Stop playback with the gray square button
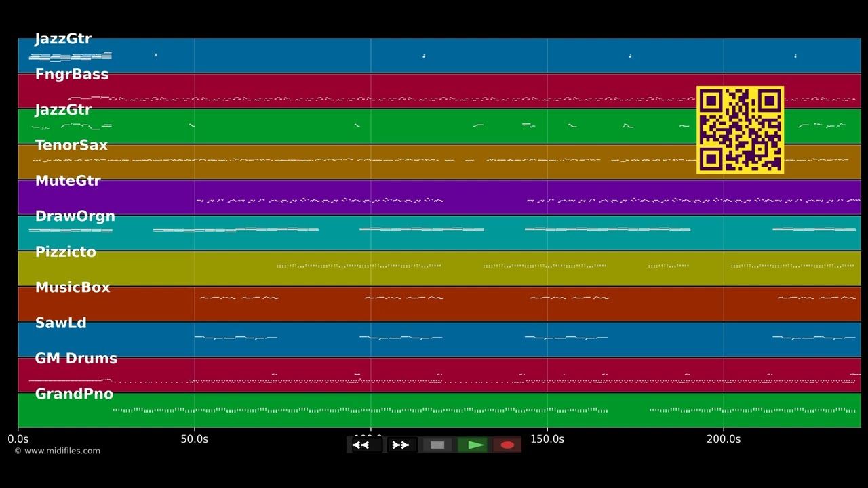Viewport: 868px width, 488px height. [x=437, y=445]
